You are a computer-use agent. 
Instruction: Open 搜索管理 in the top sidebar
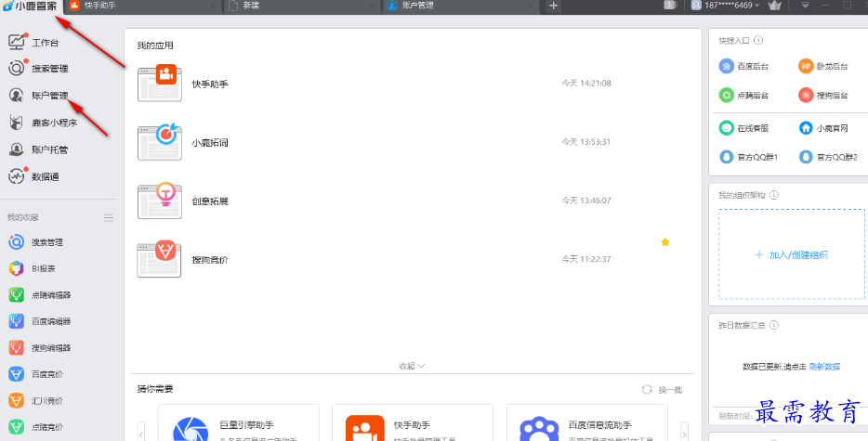click(38, 68)
